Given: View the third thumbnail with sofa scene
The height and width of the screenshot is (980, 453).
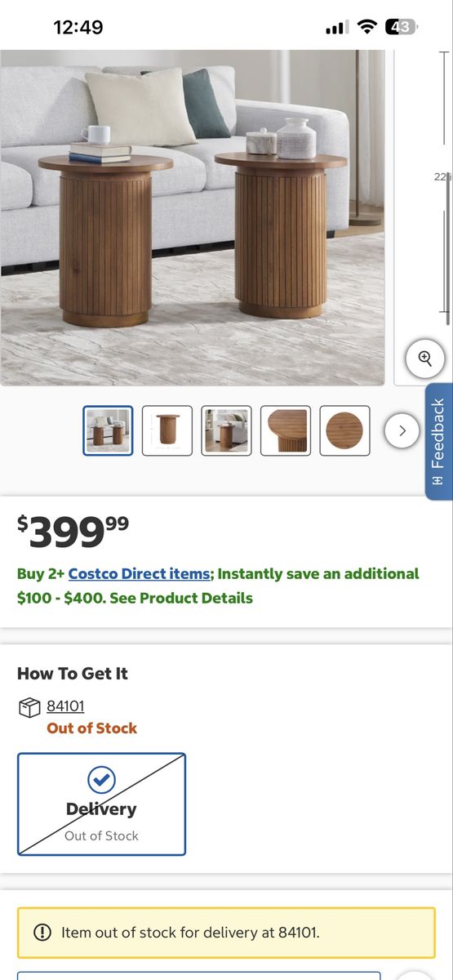Looking at the screenshot, I should point(226,430).
